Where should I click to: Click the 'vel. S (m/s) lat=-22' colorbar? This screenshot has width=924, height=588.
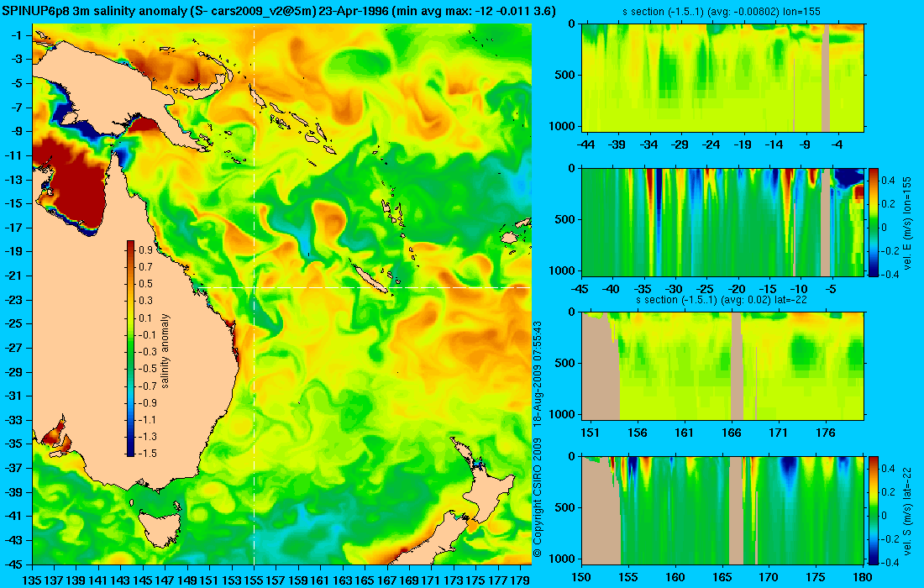tap(874, 510)
